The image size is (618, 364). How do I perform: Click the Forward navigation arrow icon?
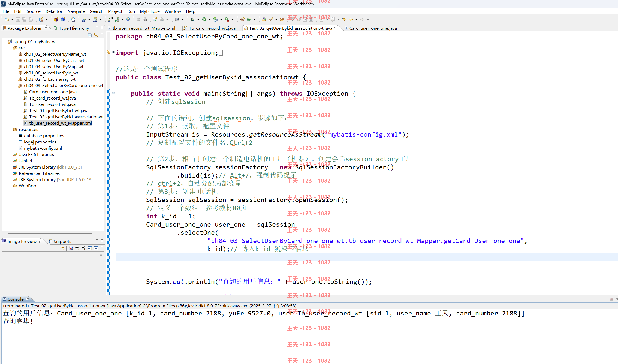click(362, 19)
